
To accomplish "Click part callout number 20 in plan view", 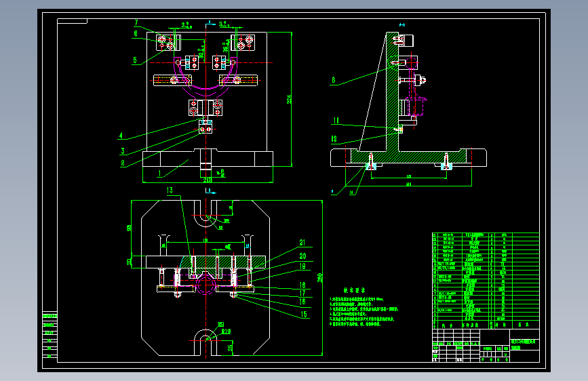I will click(x=302, y=256).
